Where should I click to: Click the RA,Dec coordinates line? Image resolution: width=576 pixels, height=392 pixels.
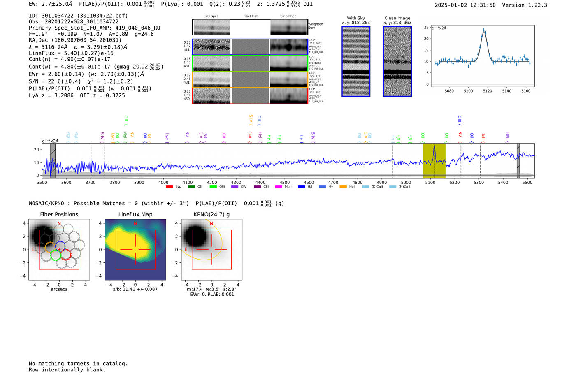point(75,40)
